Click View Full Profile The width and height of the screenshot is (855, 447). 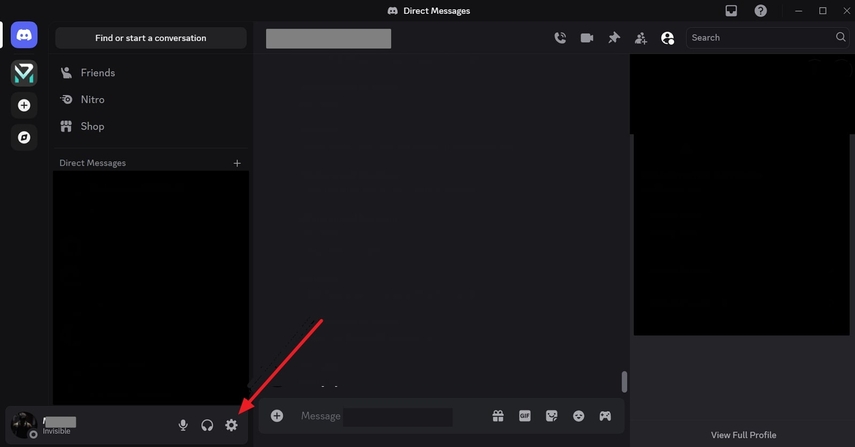(x=743, y=435)
